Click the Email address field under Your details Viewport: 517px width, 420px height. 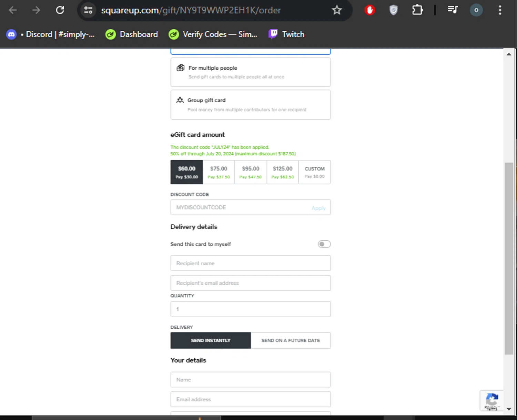[x=251, y=399]
